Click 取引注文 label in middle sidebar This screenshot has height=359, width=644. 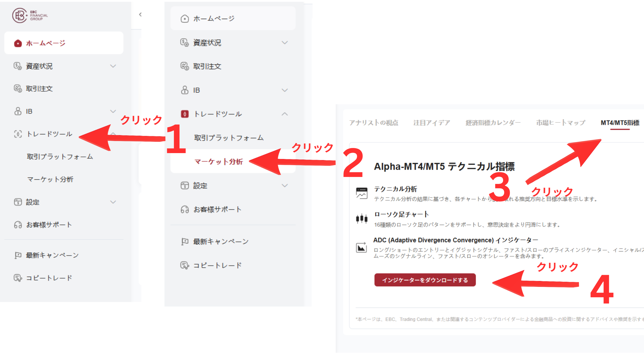point(207,66)
